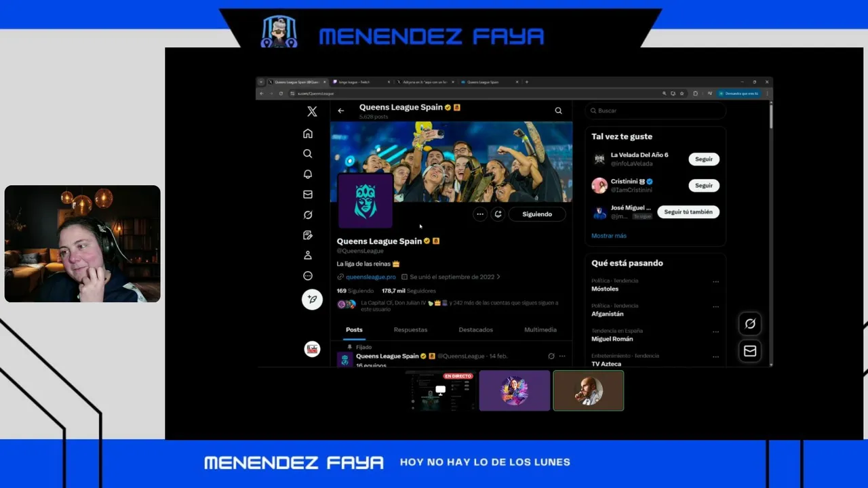Open options dots for Afganistán trend
Screen dimensions: 868x488
715,307
